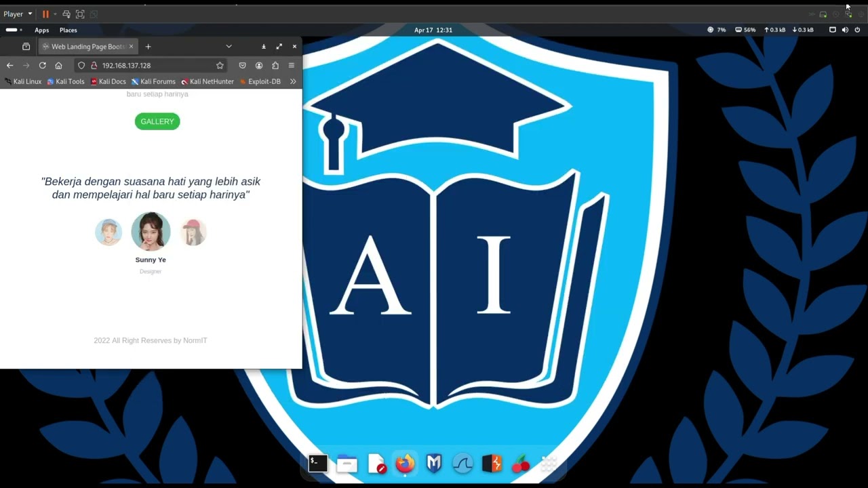
Task: Open the Firefox extensions puzzle icon
Action: pos(275,65)
